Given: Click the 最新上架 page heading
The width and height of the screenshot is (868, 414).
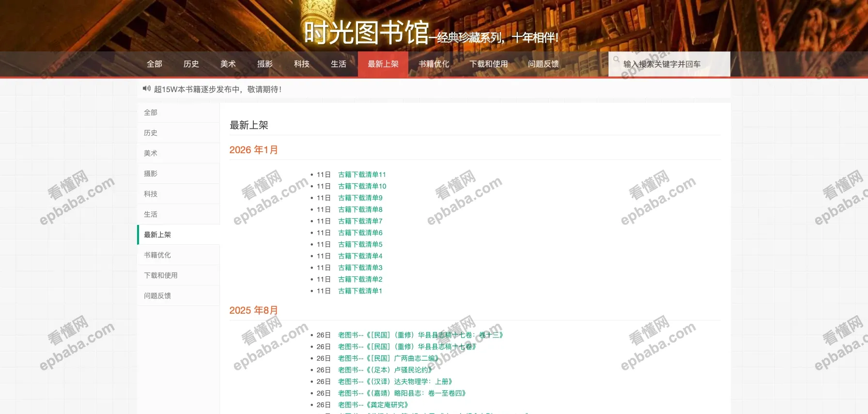Looking at the screenshot, I should (x=249, y=125).
